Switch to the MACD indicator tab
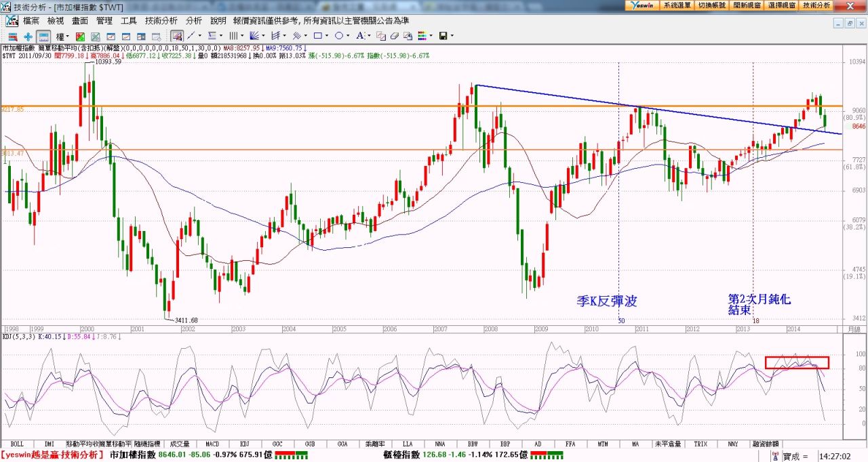This screenshot has height=462, width=868. (x=212, y=444)
